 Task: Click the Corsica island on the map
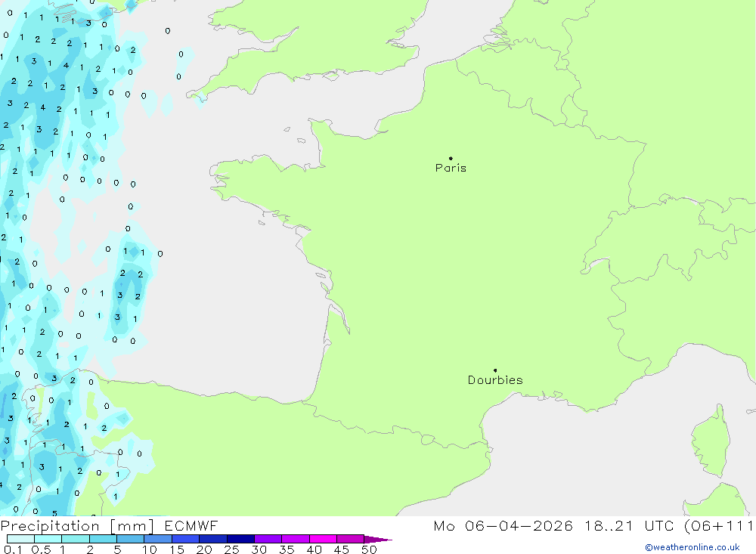pos(711,442)
